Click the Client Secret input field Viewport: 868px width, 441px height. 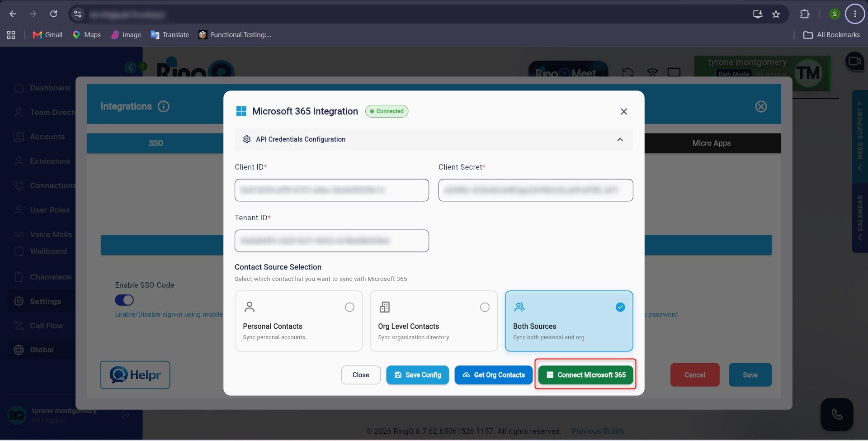[536, 190]
